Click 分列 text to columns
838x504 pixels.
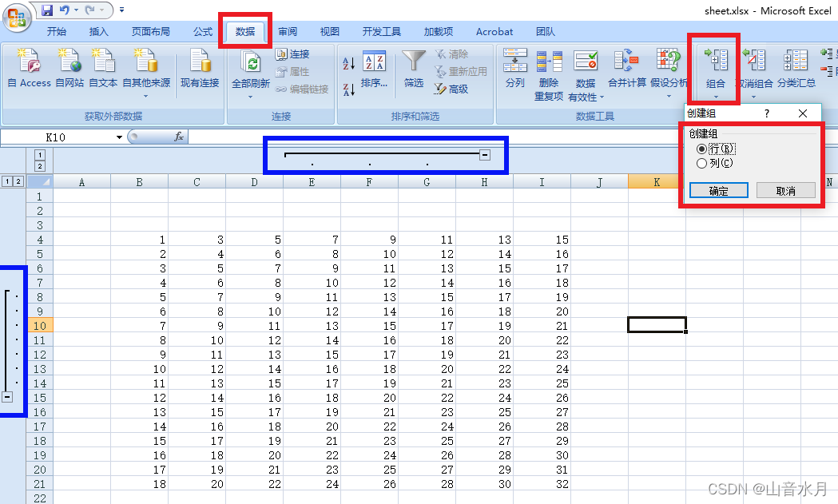515,68
